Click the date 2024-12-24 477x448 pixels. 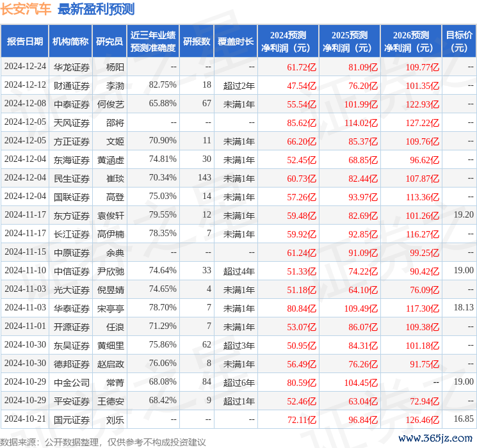click(25, 67)
